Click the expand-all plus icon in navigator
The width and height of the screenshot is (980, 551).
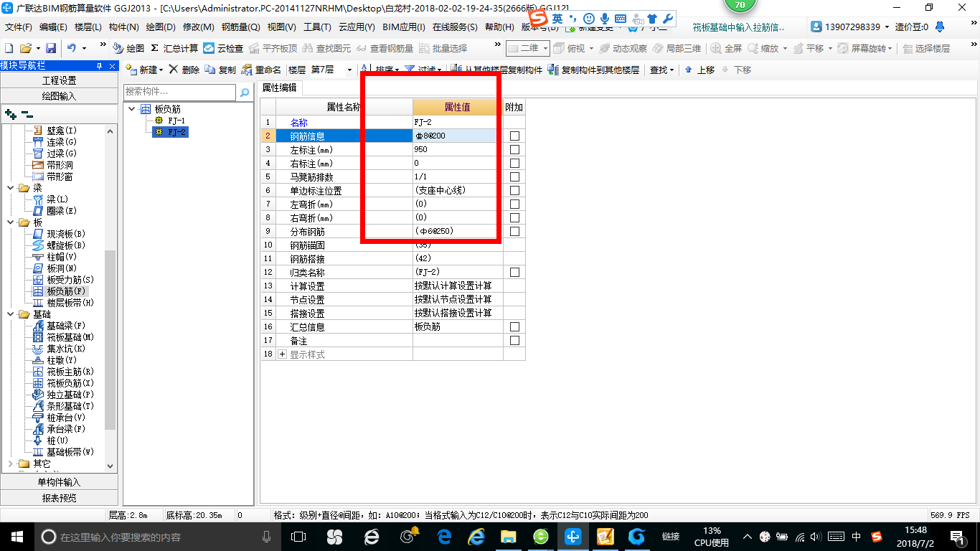(x=10, y=114)
